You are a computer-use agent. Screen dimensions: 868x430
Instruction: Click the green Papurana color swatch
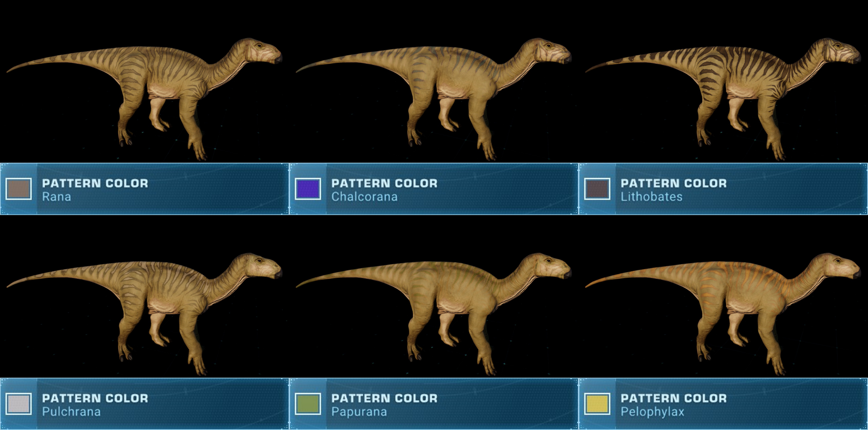308,404
